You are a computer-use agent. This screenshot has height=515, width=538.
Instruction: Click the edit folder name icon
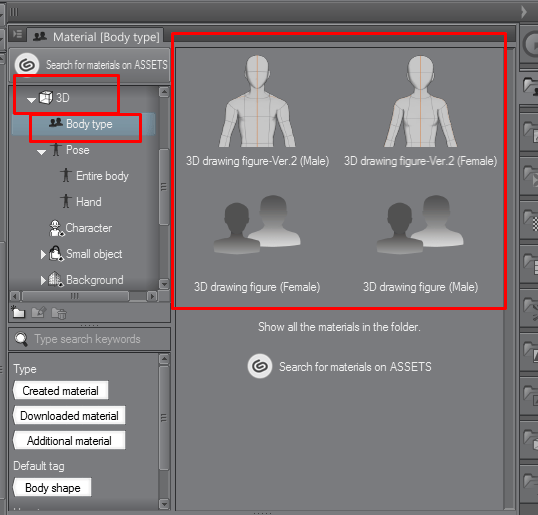pos(38,312)
